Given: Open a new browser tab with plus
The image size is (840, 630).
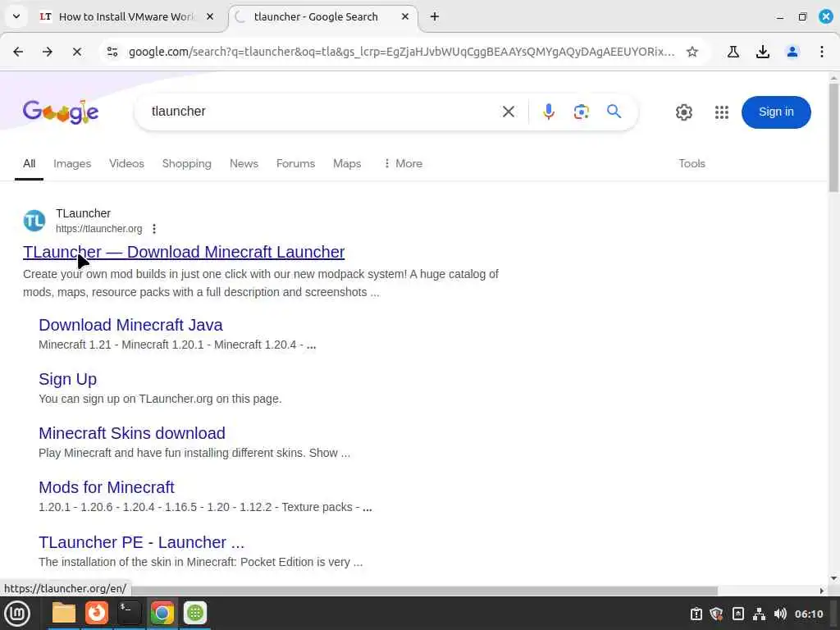Looking at the screenshot, I should 435,16.
